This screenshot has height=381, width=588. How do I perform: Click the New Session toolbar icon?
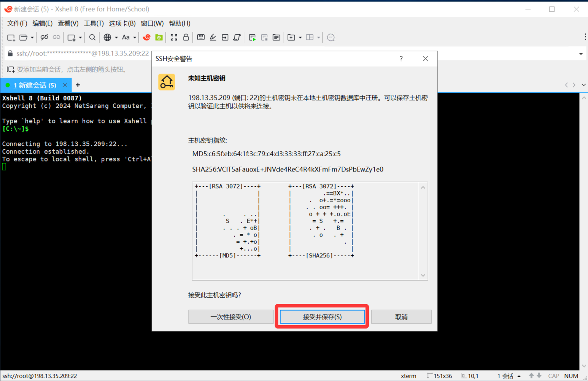click(11, 37)
